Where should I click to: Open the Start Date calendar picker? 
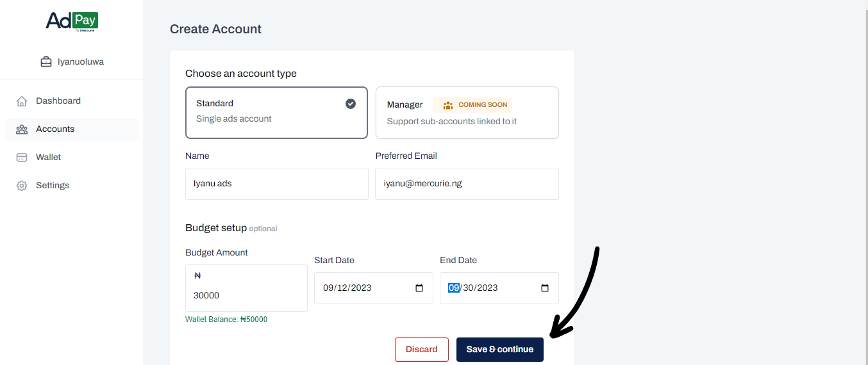[x=419, y=288]
